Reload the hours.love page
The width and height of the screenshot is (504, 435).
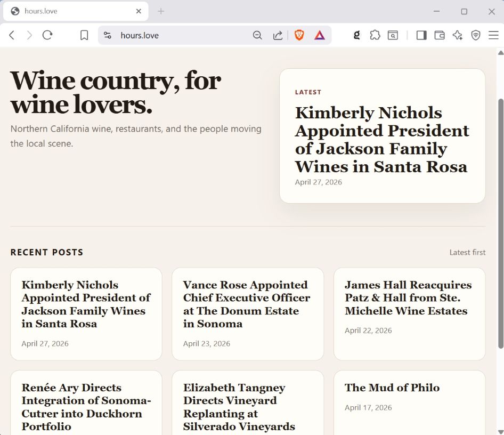[47, 35]
